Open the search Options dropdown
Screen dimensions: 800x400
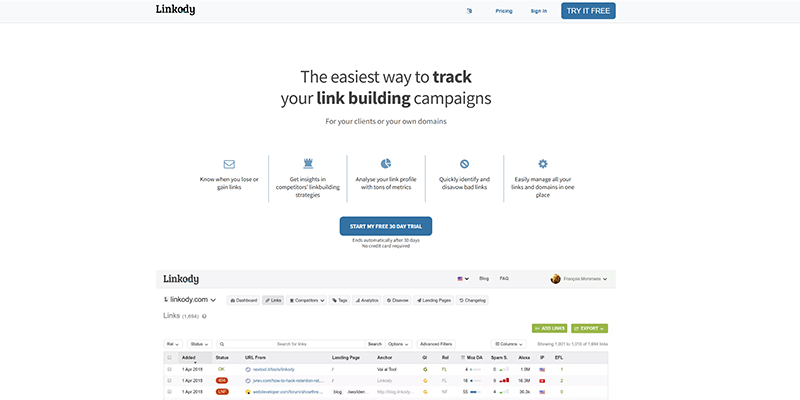(x=398, y=344)
